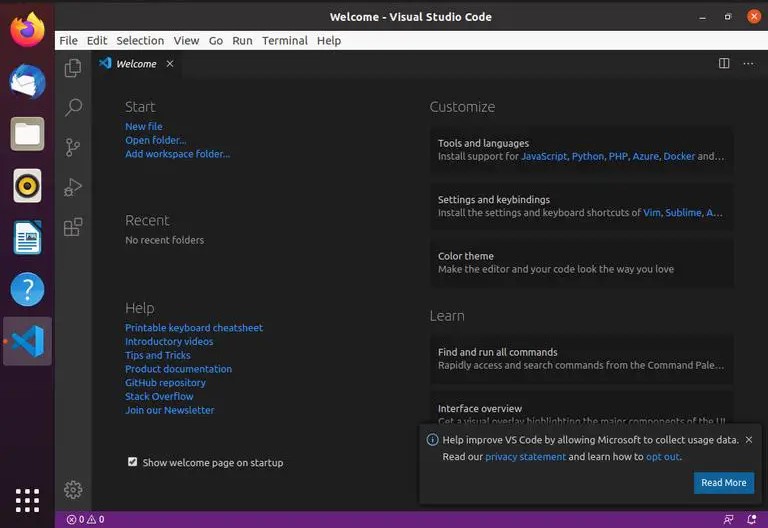The width and height of the screenshot is (768, 528).
Task: Launch Thunderbird Mail from the dock
Action: click(27, 82)
